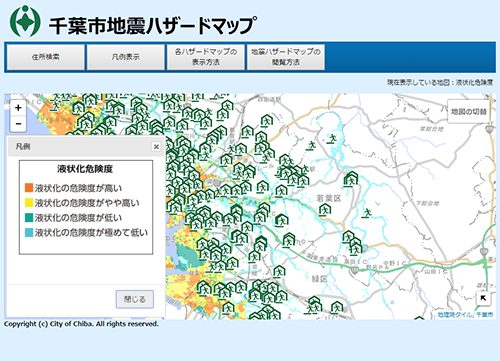Zoom out the map with minus button
This screenshot has width=500, height=361.
[18, 124]
